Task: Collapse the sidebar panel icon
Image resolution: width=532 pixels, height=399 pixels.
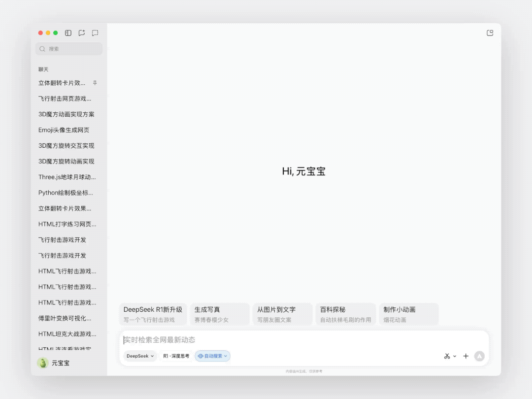Action: [67, 33]
